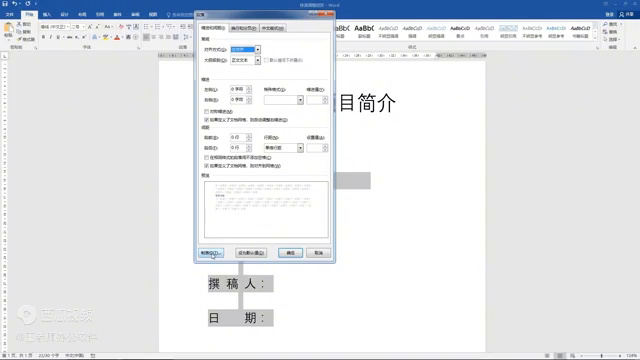Click Set As Default button

click(251, 253)
